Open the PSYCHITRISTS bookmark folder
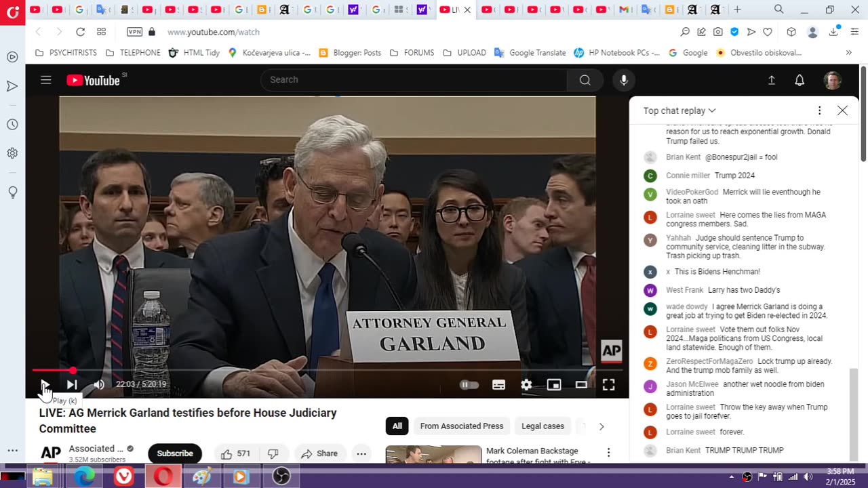868x488 pixels. 66,52
